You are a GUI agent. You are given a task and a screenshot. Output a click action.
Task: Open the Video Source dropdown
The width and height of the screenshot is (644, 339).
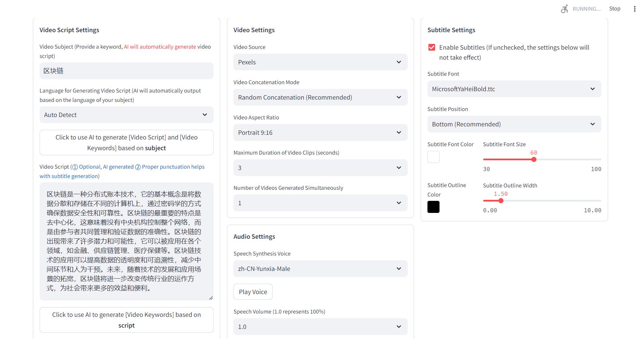320,62
